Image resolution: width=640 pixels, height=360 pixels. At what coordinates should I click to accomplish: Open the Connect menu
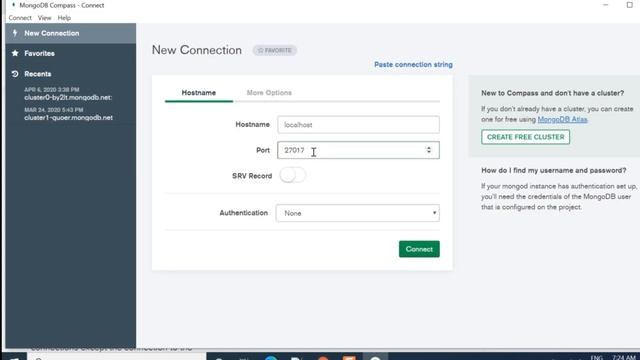coord(20,18)
